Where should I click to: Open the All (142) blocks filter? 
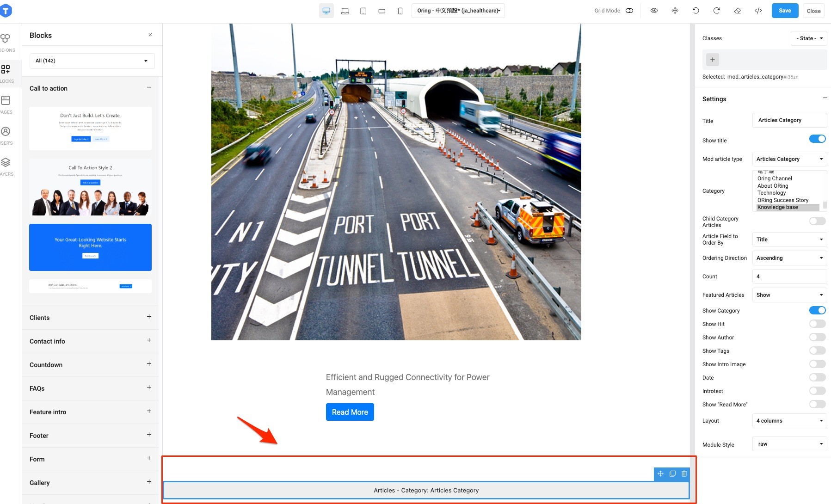point(92,61)
